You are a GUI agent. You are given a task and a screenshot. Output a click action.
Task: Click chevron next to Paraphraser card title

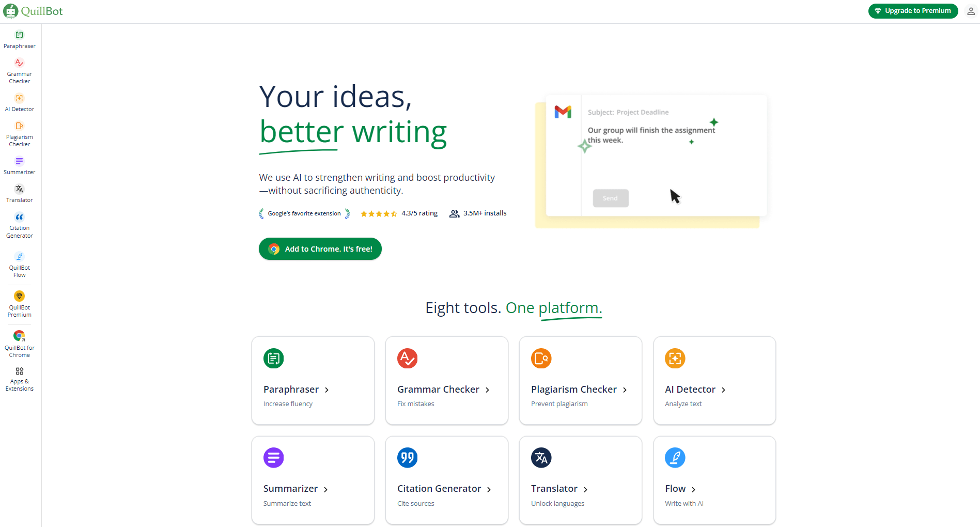coord(326,390)
